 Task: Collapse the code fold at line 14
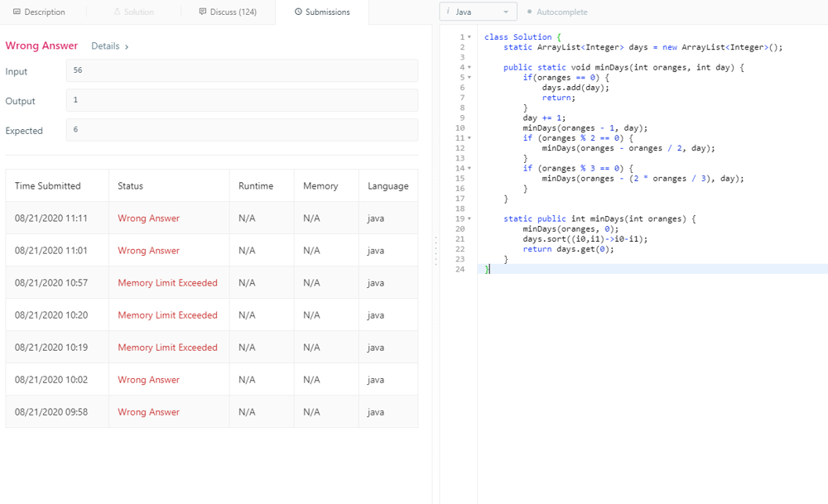pos(469,168)
